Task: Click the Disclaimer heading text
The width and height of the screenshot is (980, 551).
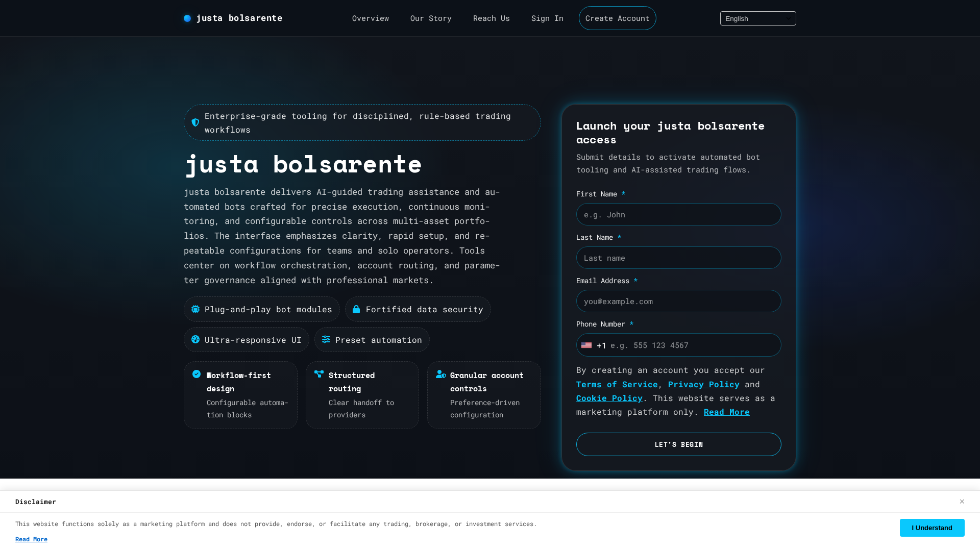Action: click(x=36, y=502)
